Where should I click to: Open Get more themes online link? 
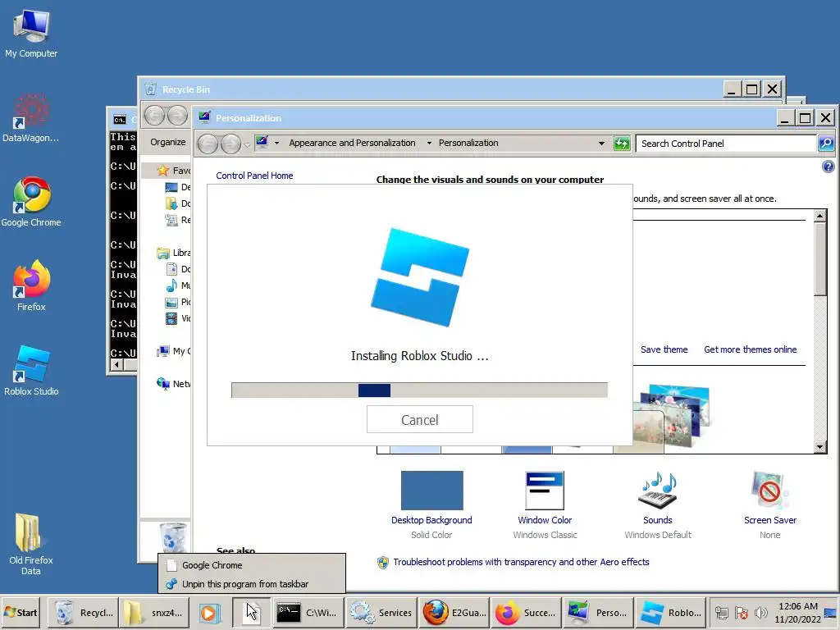(750, 349)
